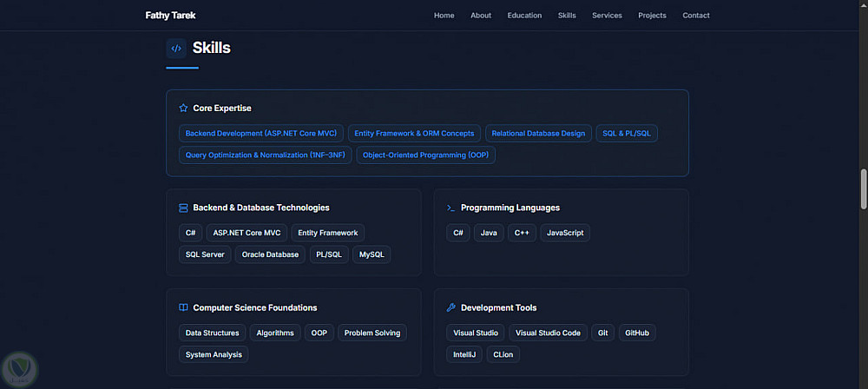This screenshot has height=389, width=868.
Task: Click the ASP.NET Core MVC tag
Action: [x=247, y=233]
